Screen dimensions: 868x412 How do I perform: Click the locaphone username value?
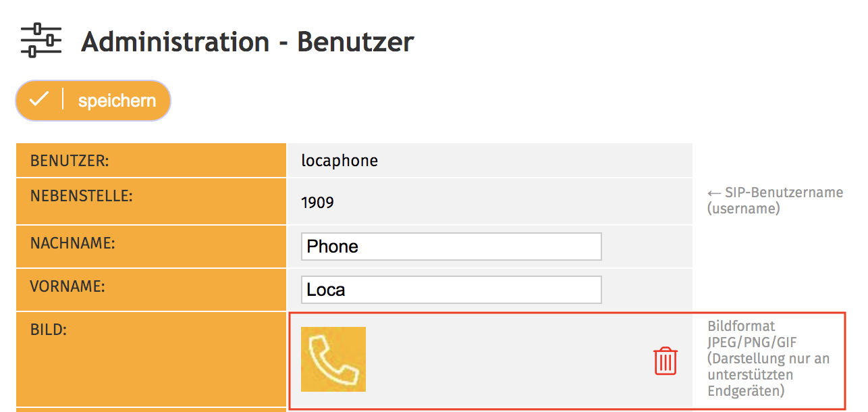coord(340,161)
